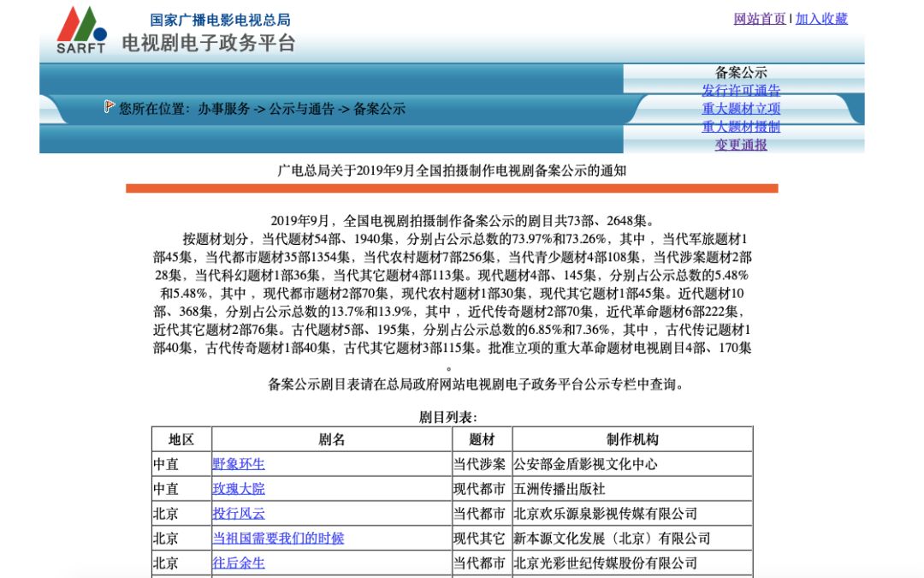
Task: Click the 北京 region cell for 当祖国需要我们的时候
Action: coord(181,539)
